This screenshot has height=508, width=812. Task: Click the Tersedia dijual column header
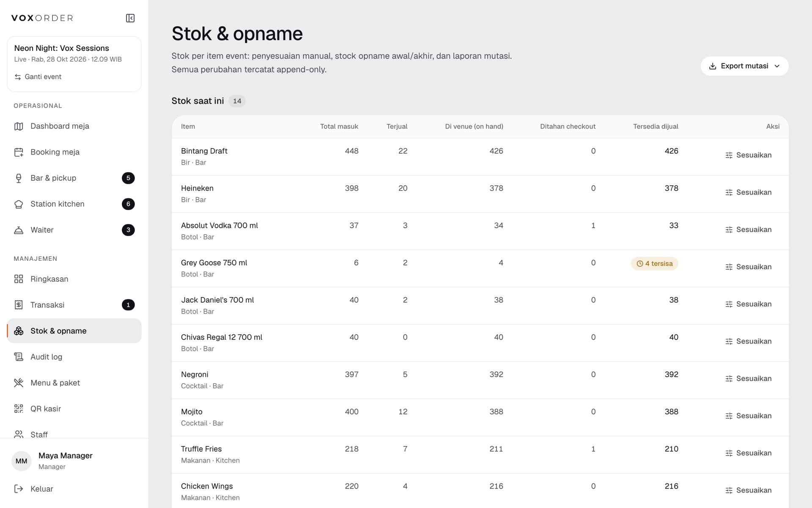(656, 127)
